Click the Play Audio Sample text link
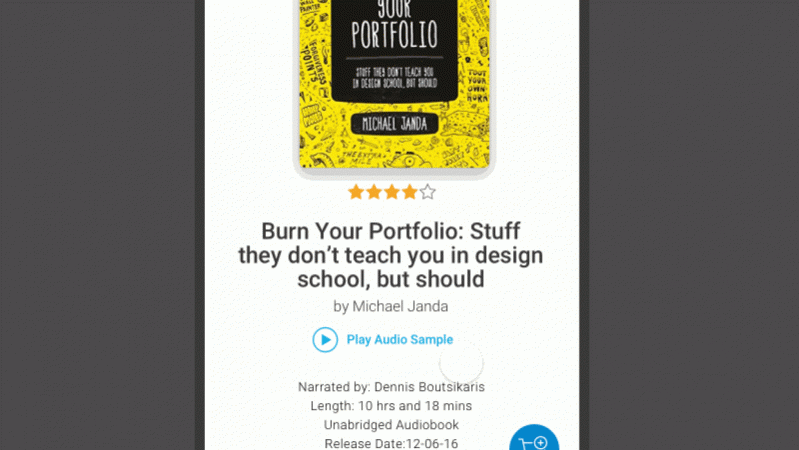 pos(400,340)
